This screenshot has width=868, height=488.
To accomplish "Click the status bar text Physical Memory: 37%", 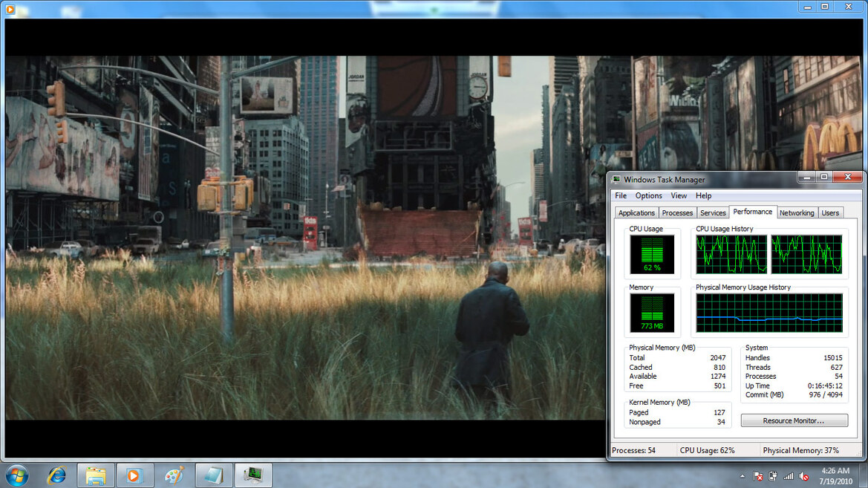I will tap(800, 450).
